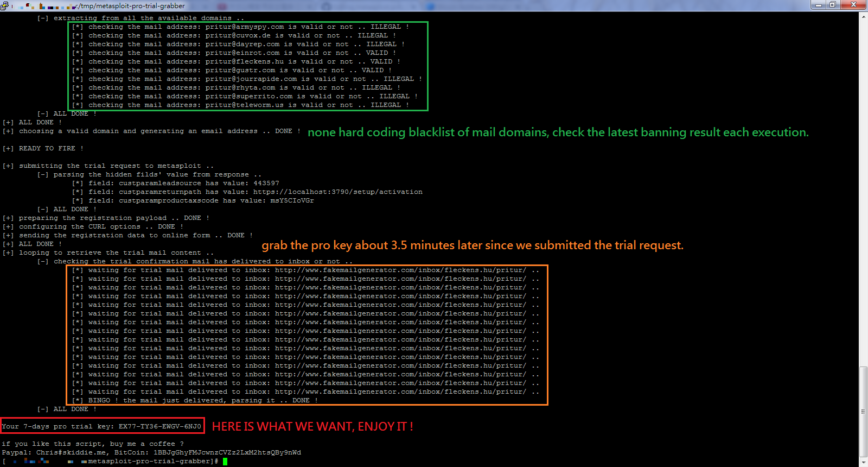
Task: Click the green terminal cursor block
Action: 225,462
